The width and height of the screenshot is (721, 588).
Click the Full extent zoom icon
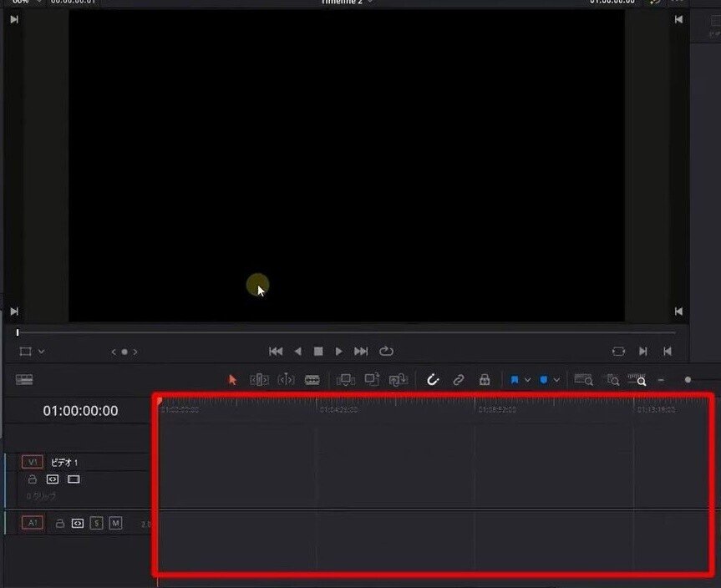click(x=583, y=380)
